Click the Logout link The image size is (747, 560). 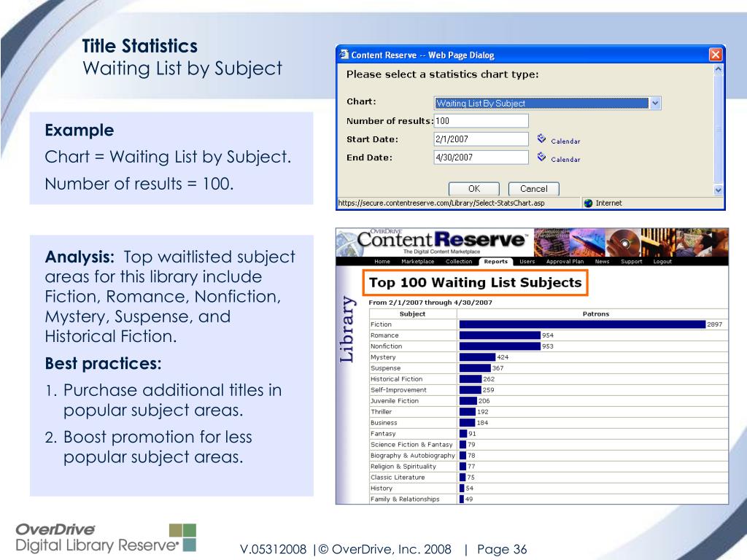point(662,262)
